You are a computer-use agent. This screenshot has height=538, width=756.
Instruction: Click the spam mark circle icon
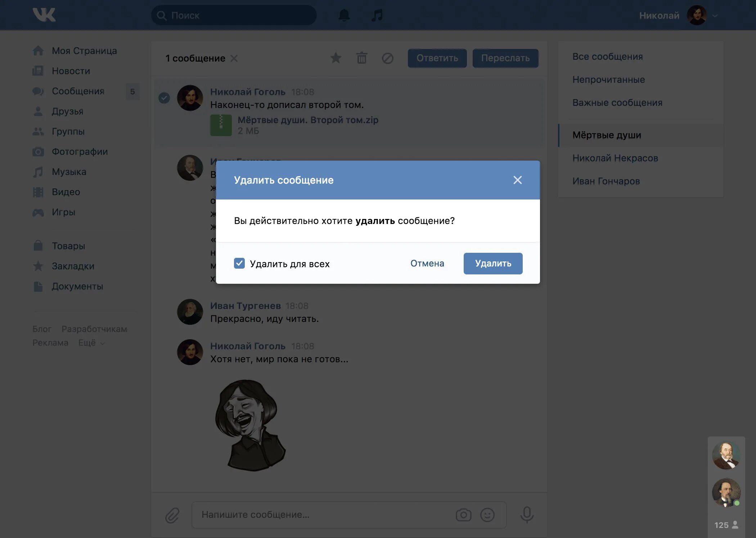pyautogui.click(x=387, y=58)
